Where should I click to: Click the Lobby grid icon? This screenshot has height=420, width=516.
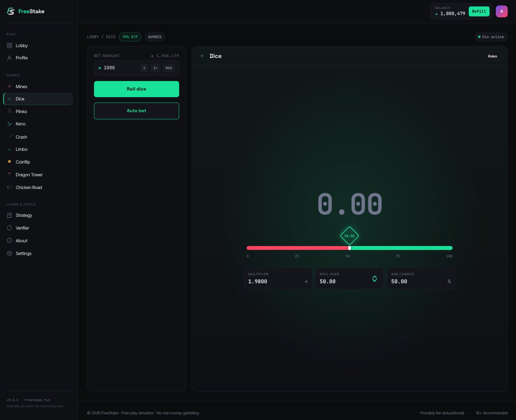coord(9,45)
